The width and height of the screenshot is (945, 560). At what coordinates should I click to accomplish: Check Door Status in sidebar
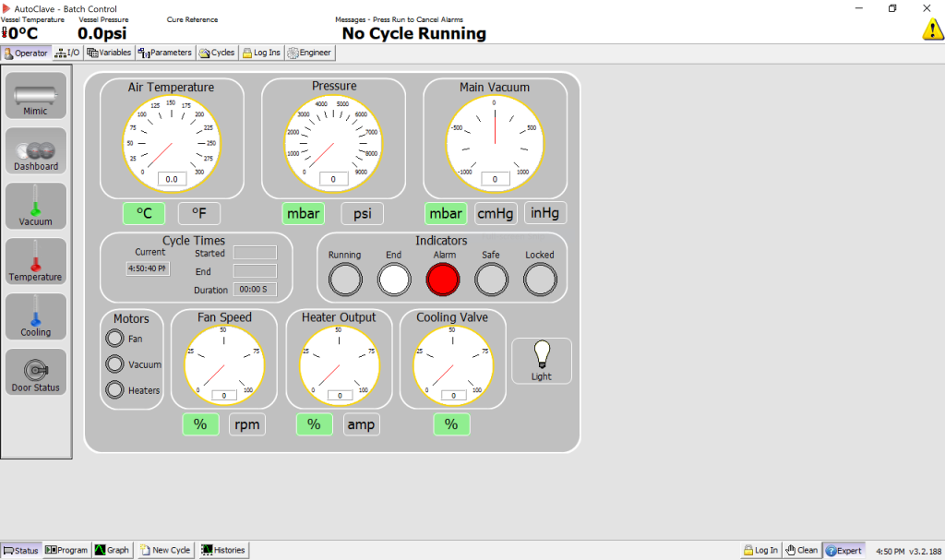pyautogui.click(x=36, y=373)
